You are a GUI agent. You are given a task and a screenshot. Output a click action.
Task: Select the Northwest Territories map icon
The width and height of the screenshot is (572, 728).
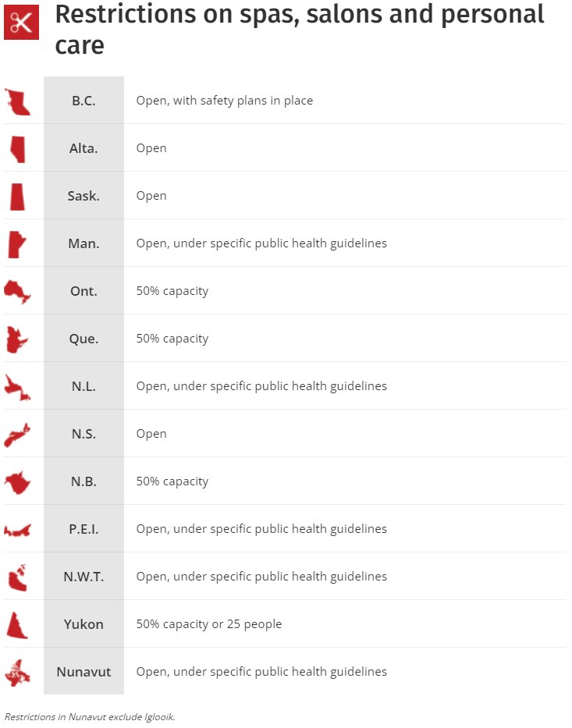[x=16, y=578]
